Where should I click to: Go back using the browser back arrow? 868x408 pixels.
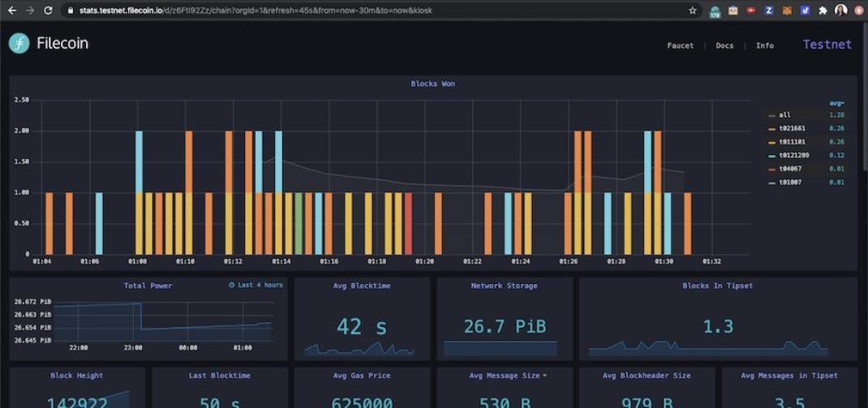point(11,11)
